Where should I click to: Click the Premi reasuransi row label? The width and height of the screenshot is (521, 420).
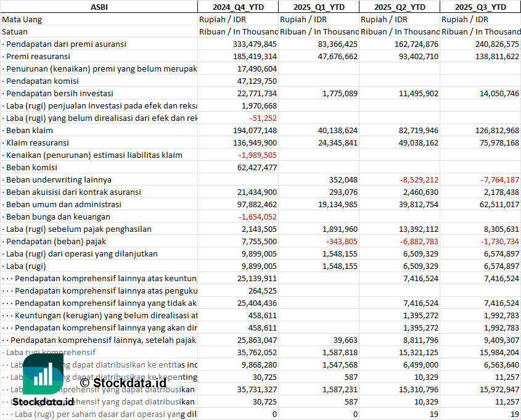click(38, 56)
